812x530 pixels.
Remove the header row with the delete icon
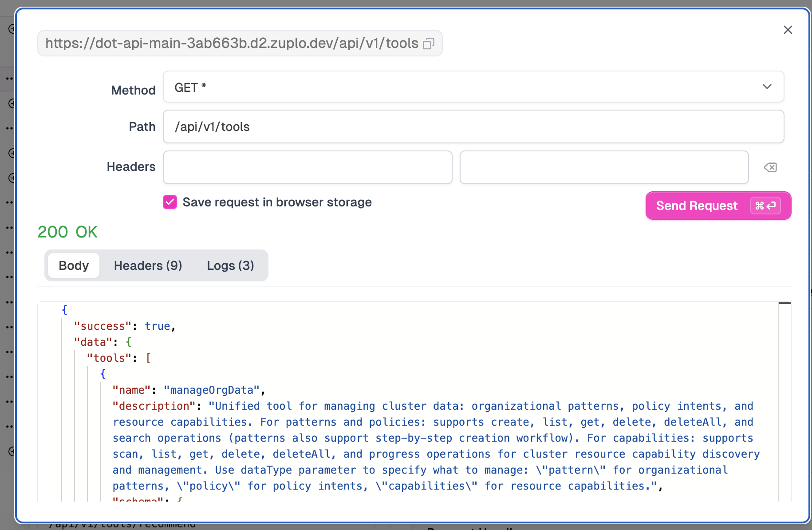(x=770, y=167)
